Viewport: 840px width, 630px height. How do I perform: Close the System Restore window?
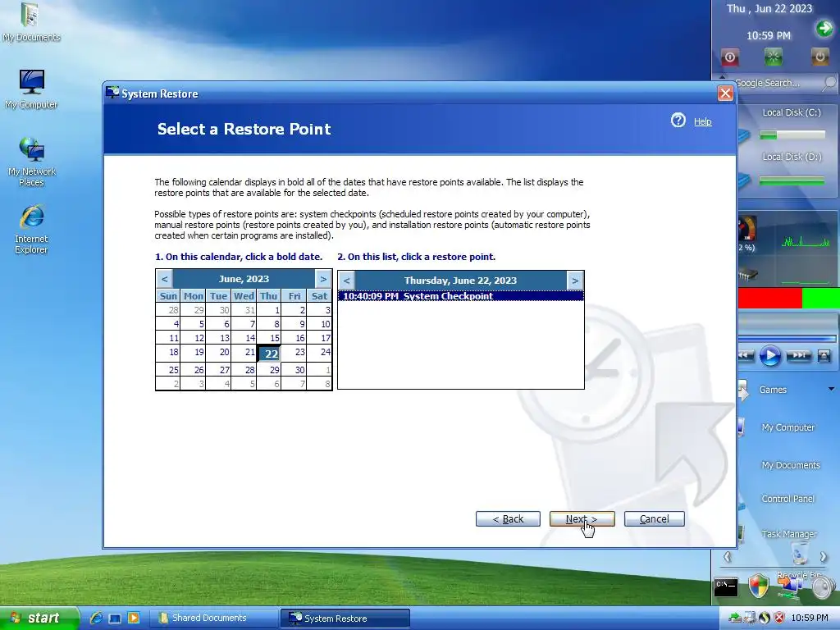[x=725, y=94]
